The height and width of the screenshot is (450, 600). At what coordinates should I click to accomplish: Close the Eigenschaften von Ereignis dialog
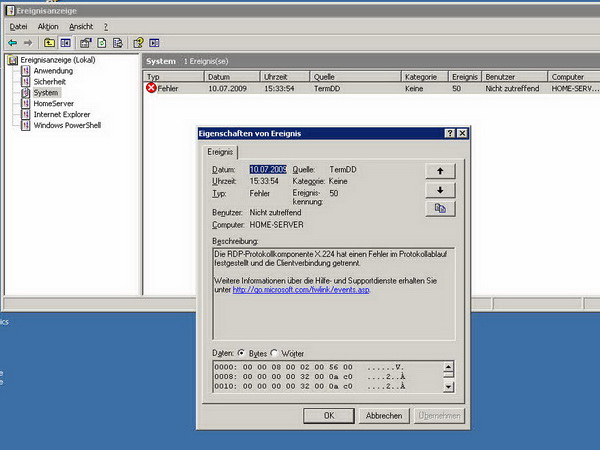(462, 133)
